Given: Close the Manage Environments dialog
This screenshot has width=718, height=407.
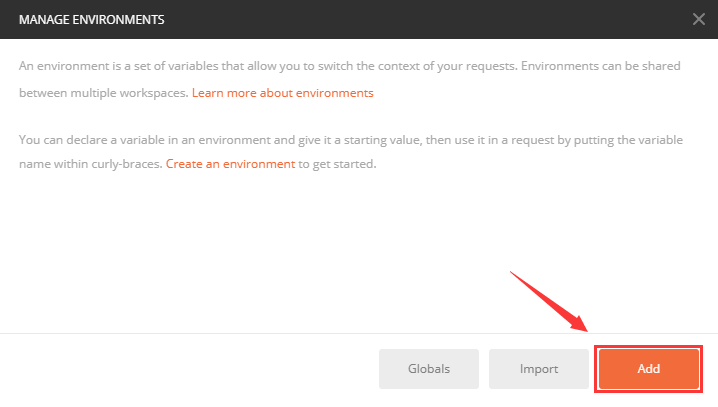Looking at the screenshot, I should (698, 19).
